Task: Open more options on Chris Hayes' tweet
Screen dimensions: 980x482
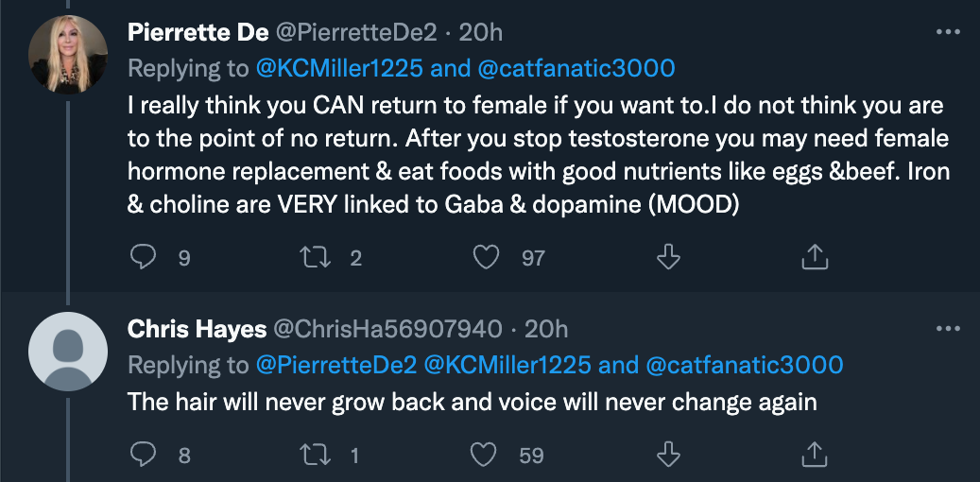Action: click(x=948, y=329)
